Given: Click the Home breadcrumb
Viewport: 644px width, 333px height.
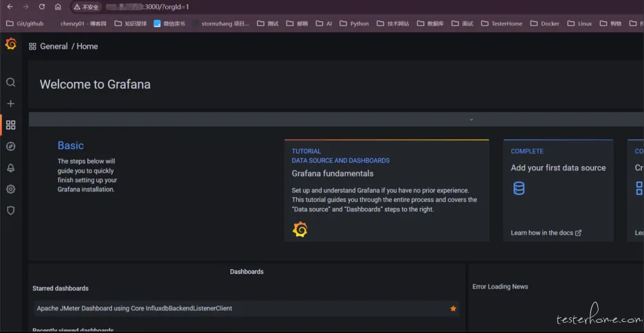Looking at the screenshot, I should point(87,46).
